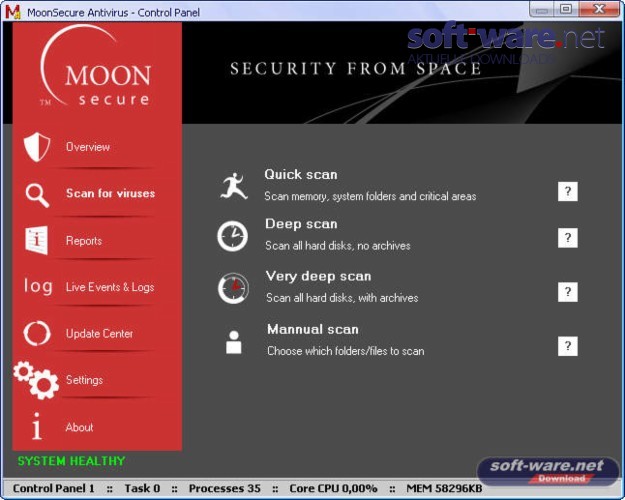Click 'Task 0' in status bar
The image size is (625, 500).
tap(142, 488)
